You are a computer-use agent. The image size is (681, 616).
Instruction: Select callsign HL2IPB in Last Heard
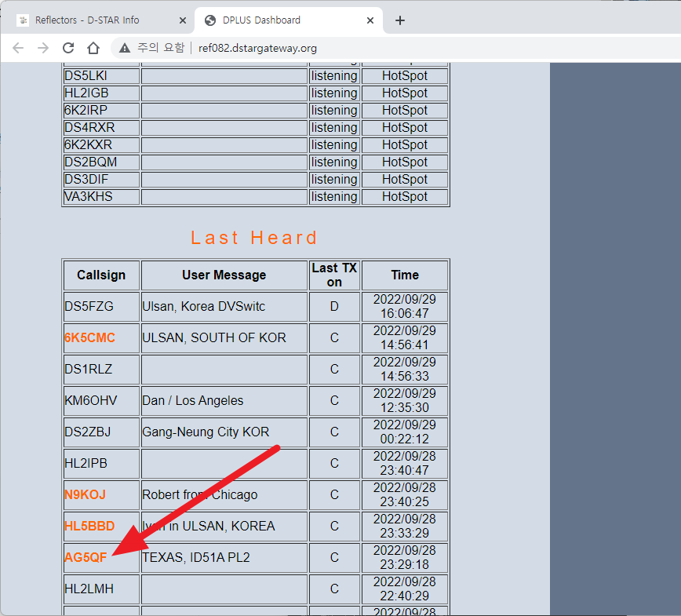[86, 463]
